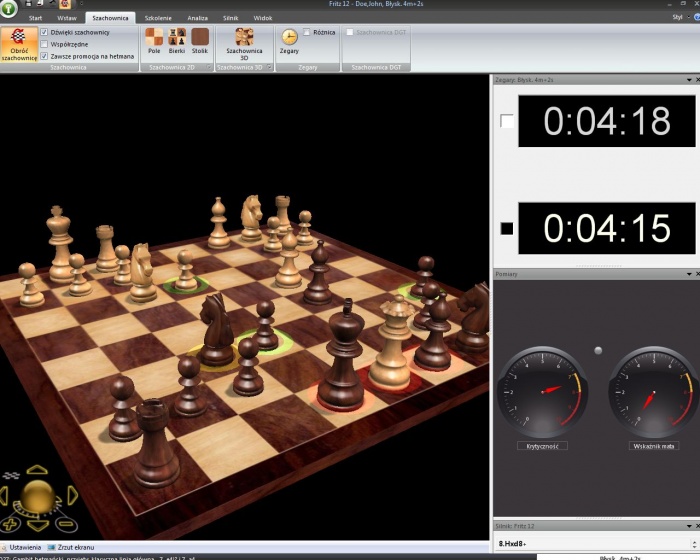Click the white player clock 0:04:18
The image size is (700, 560).
coord(607,121)
